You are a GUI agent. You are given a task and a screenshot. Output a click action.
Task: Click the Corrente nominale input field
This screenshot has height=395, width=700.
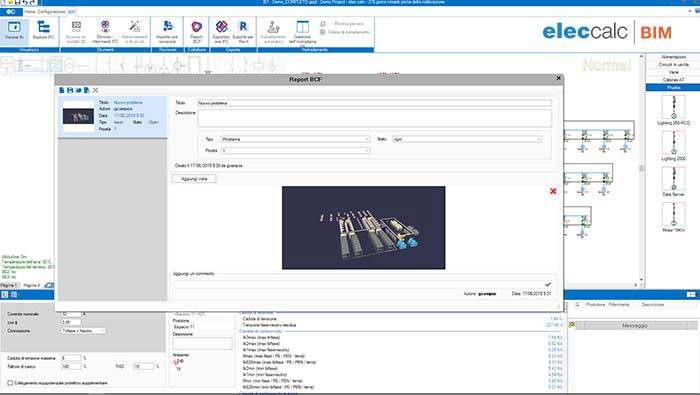pyautogui.click(x=71, y=314)
